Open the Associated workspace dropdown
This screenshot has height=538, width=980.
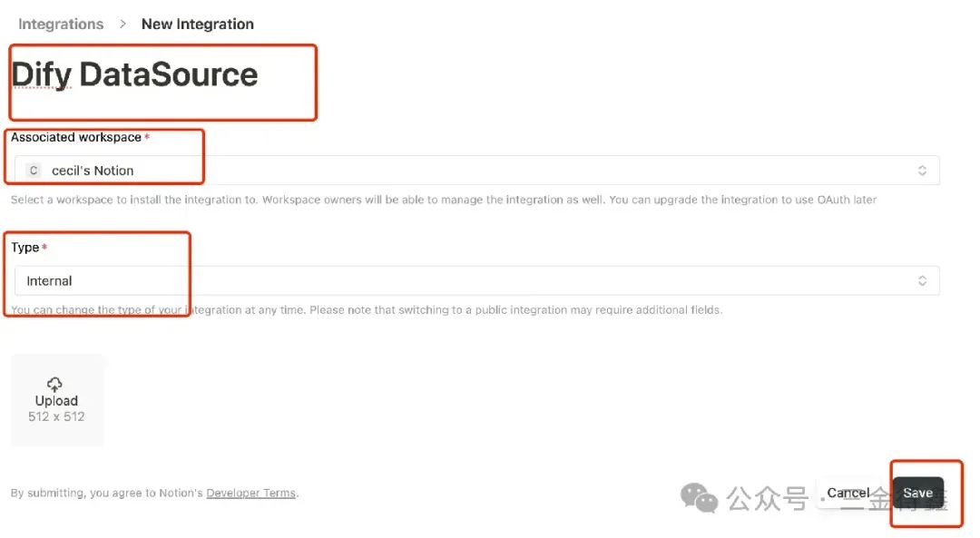[475, 171]
